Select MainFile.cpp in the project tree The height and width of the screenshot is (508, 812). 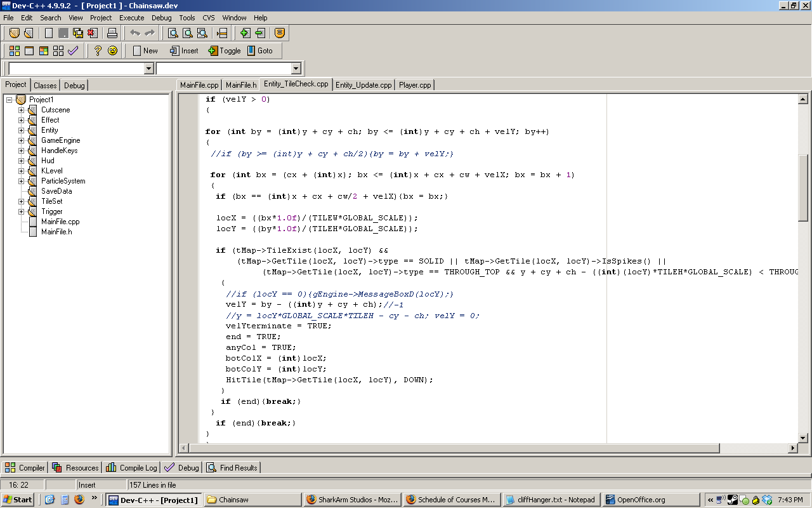tap(60, 222)
